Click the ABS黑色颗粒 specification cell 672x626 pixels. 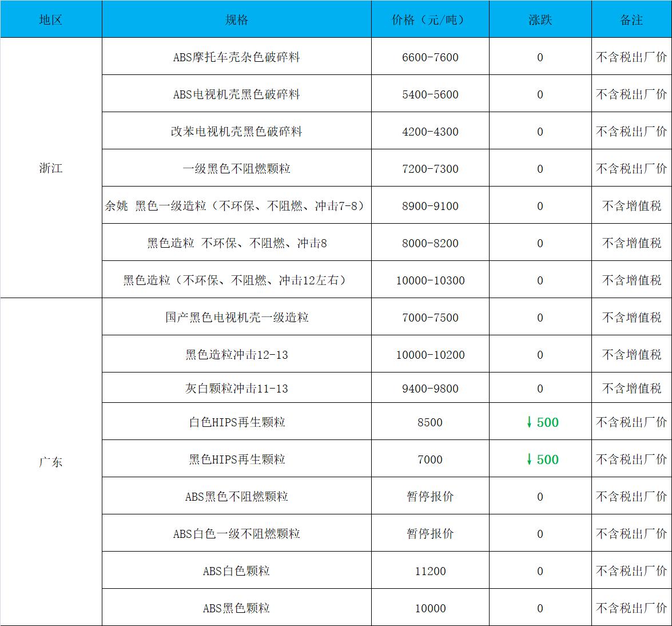tap(236, 608)
